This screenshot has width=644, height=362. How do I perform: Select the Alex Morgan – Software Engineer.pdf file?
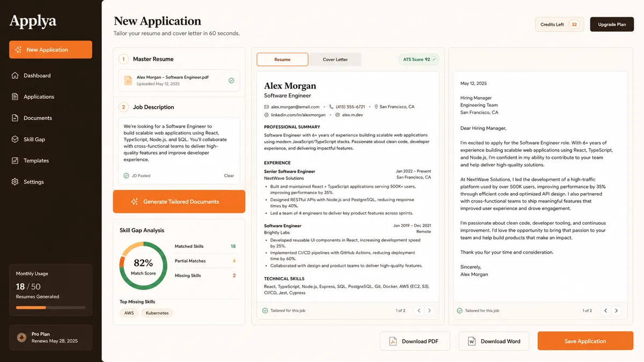[x=179, y=80]
